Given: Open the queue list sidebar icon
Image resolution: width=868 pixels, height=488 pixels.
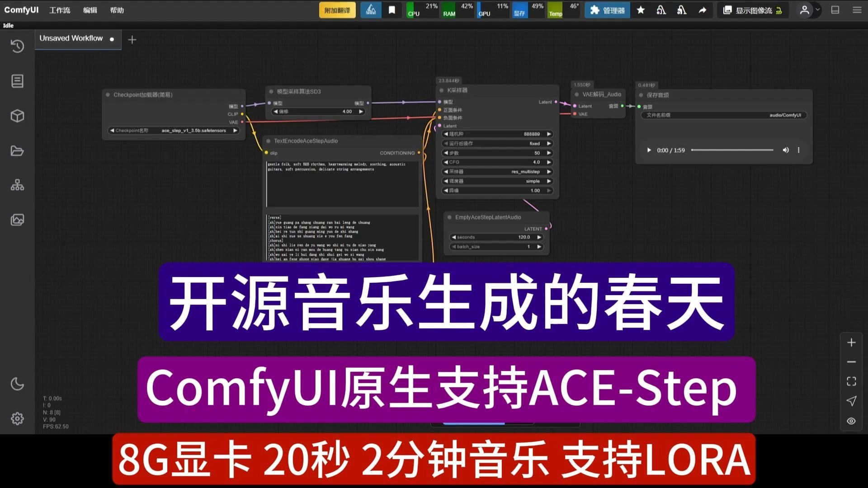Looking at the screenshot, I should [17, 81].
